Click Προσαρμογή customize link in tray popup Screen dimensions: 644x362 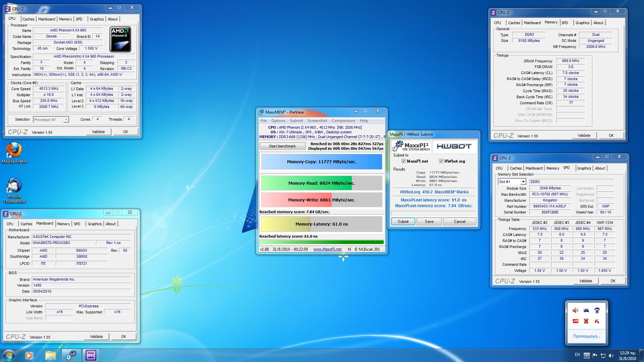(586, 336)
